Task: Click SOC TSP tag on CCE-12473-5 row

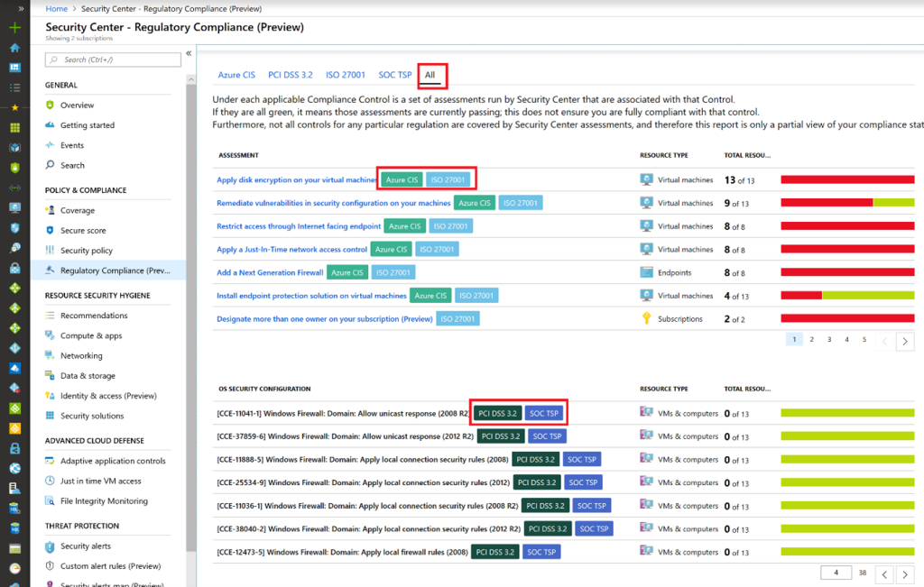Action: [x=541, y=552]
